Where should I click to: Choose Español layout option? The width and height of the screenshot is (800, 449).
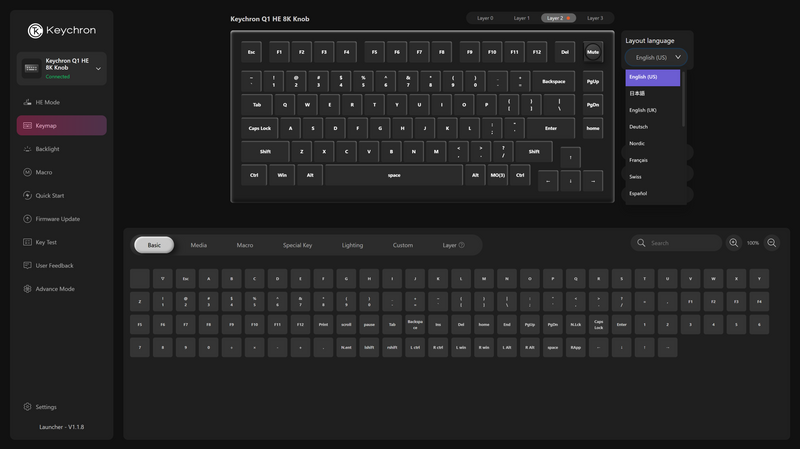pyautogui.click(x=653, y=193)
